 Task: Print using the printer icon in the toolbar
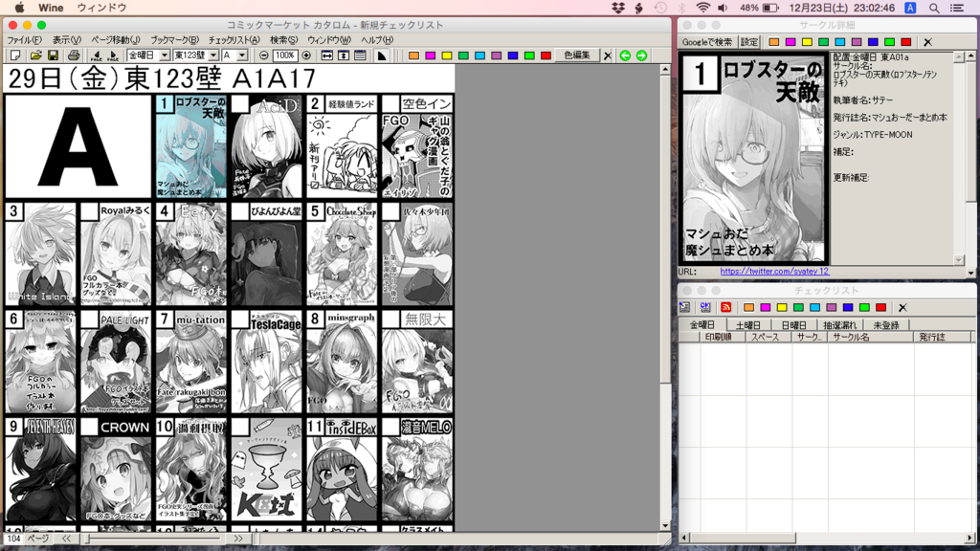73,55
